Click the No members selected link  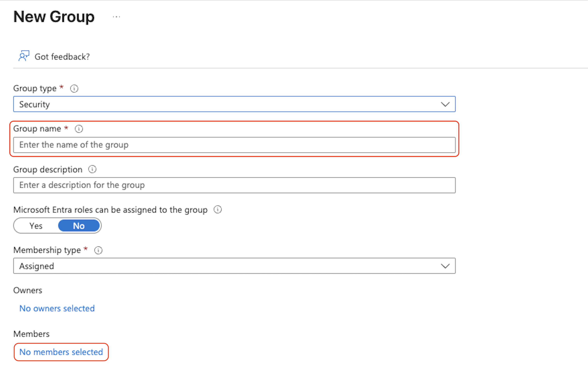pos(61,352)
